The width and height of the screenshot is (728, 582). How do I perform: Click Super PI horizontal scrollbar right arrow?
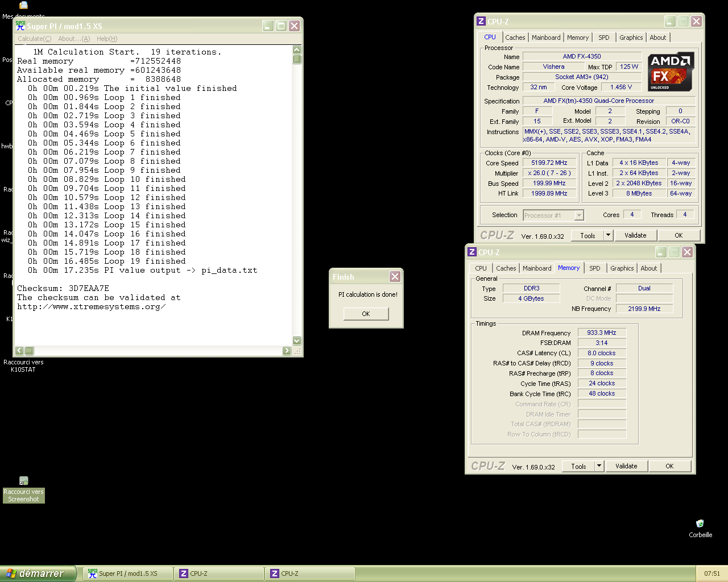pos(287,351)
